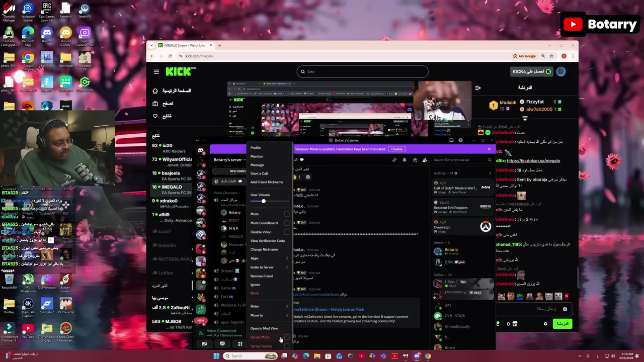Viewport: 644px width, 362px height.
Task: Select Profile in the user context menu
Action: click(256, 148)
